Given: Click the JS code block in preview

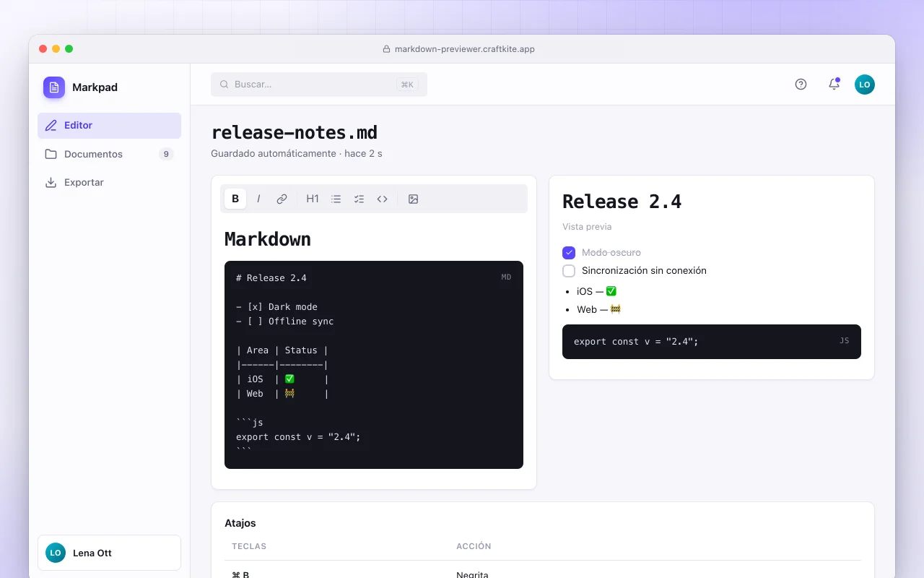Looking at the screenshot, I should click(x=712, y=342).
